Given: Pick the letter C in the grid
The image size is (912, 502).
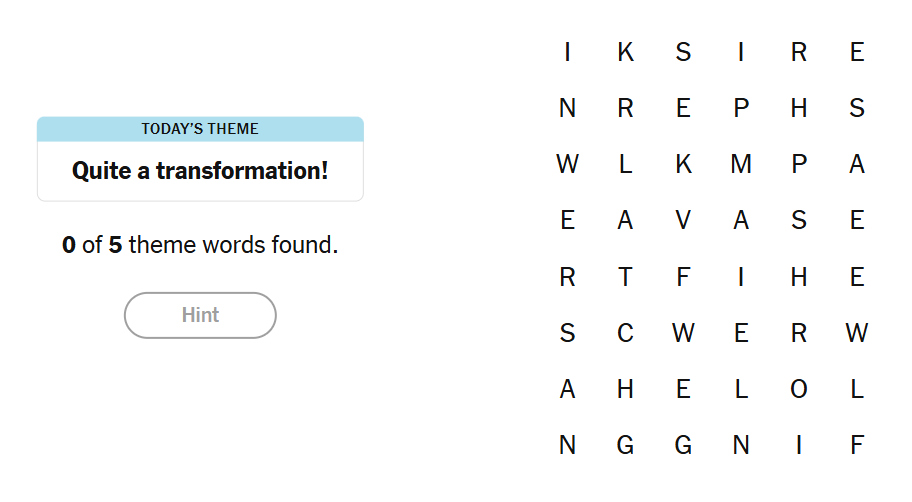Looking at the screenshot, I should coord(625,333).
